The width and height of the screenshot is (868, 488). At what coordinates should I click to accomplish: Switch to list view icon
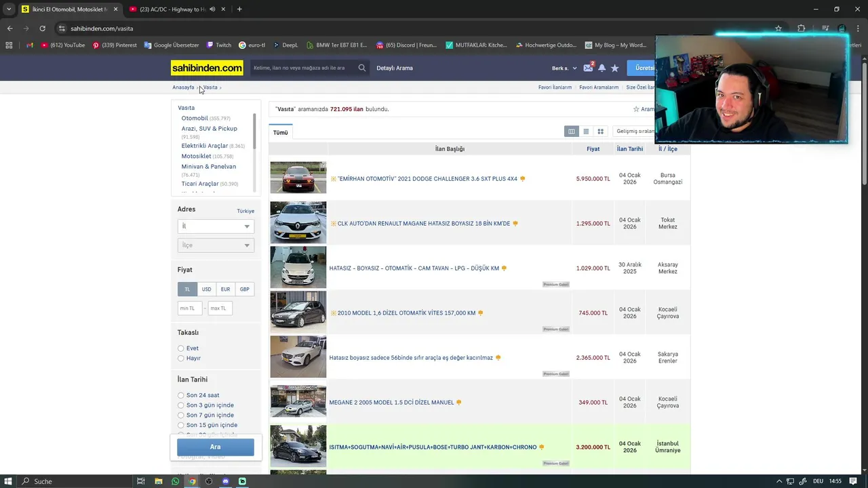pos(586,131)
